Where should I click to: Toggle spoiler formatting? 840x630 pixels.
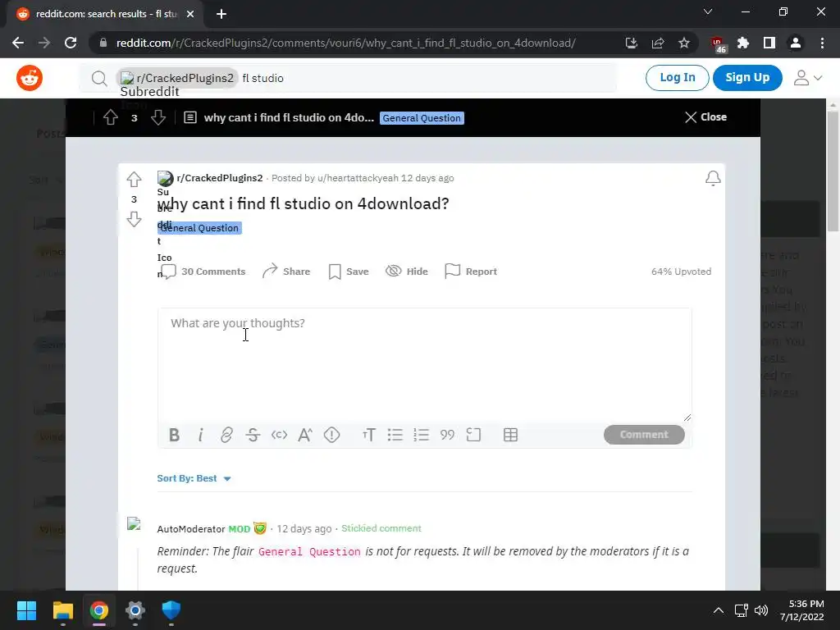(x=331, y=435)
